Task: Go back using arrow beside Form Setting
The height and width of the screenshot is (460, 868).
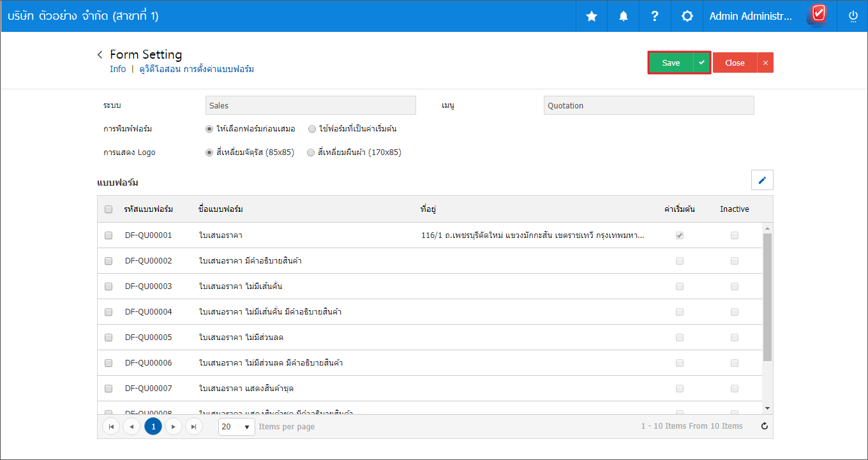Action: 100,55
